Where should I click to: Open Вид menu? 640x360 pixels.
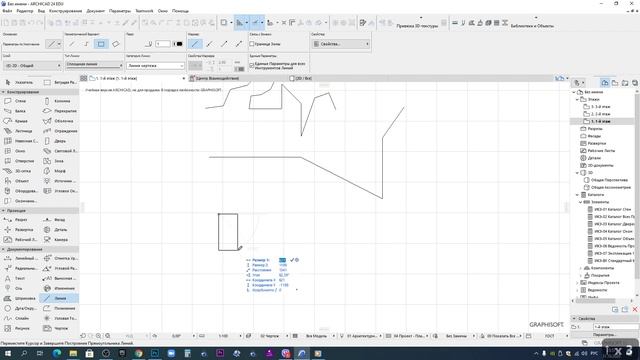(x=41, y=11)
